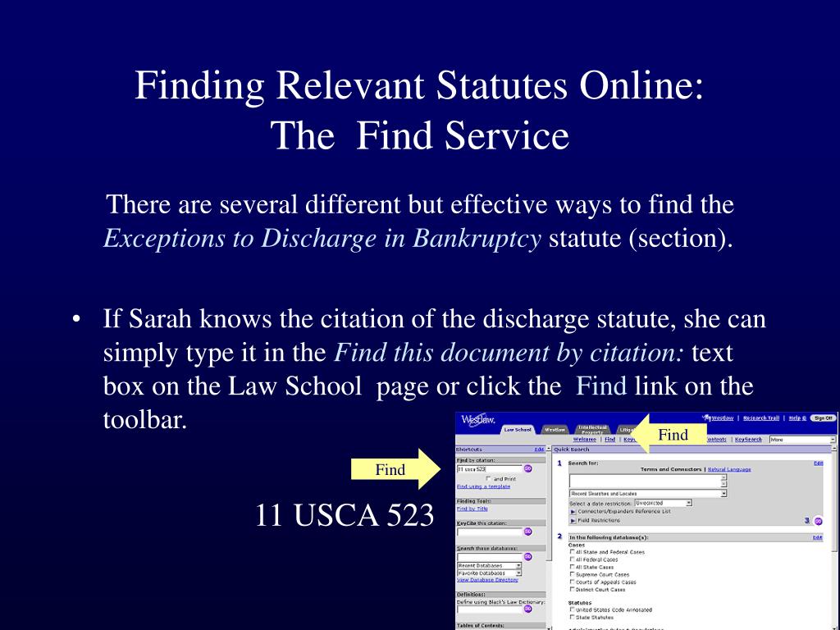This screenshot has width=840, height=630.
Task: Click GO button beside Black's Law Dictionary box
Action: click(x=528, y=609)
